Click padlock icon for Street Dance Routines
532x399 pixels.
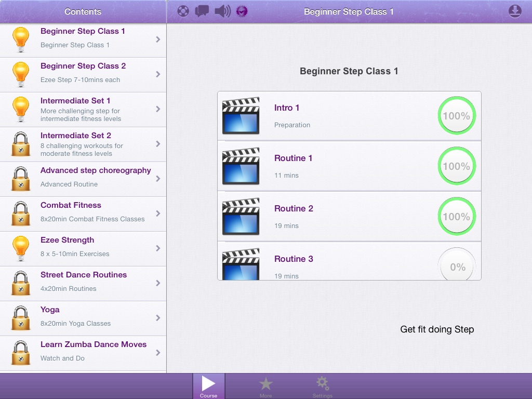tap(21, 283)
